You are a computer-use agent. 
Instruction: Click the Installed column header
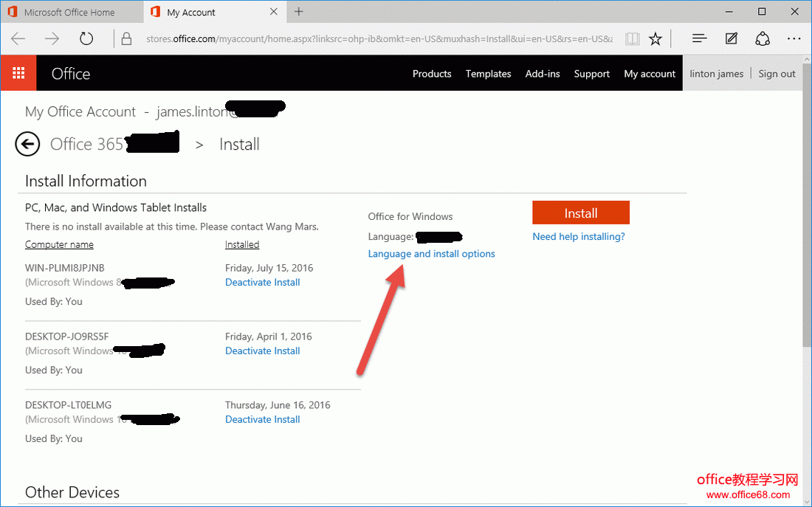pyautogui.click(x=242, y=244)
